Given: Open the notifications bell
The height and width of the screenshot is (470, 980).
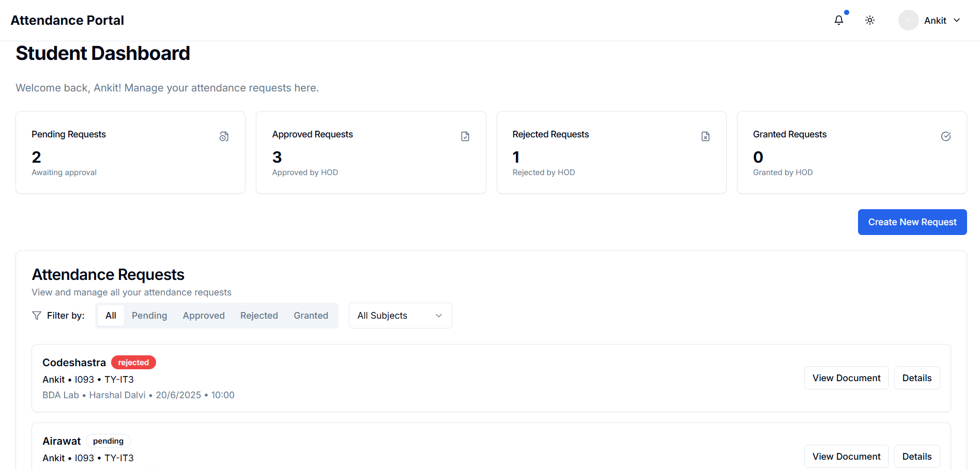Looking at the screenshot, I should coord(838,20).
